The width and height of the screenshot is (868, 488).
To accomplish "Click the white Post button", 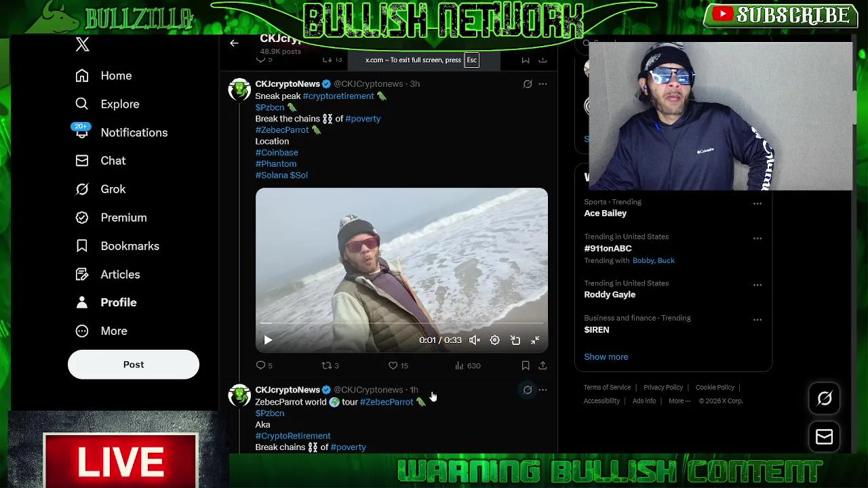I will (134, 365).
